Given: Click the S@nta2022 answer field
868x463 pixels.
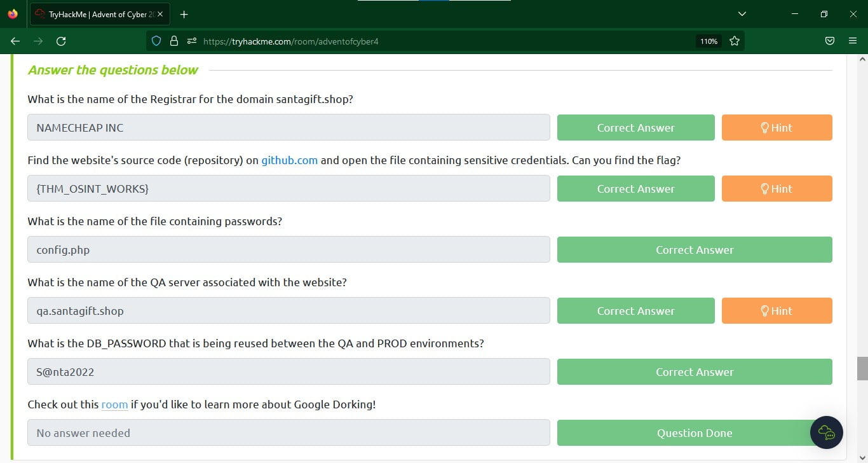Looking at the screenshot, I should (x=288, y=371).
